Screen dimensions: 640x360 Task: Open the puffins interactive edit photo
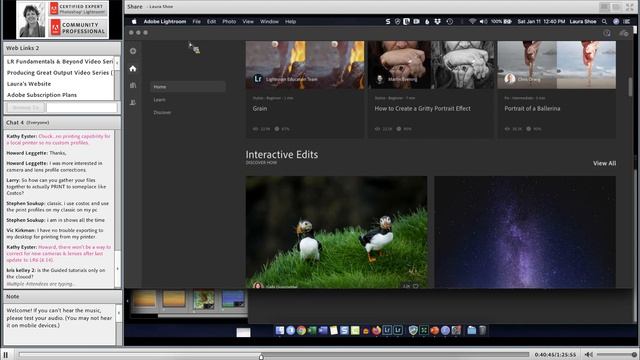(x=336, y=232)
